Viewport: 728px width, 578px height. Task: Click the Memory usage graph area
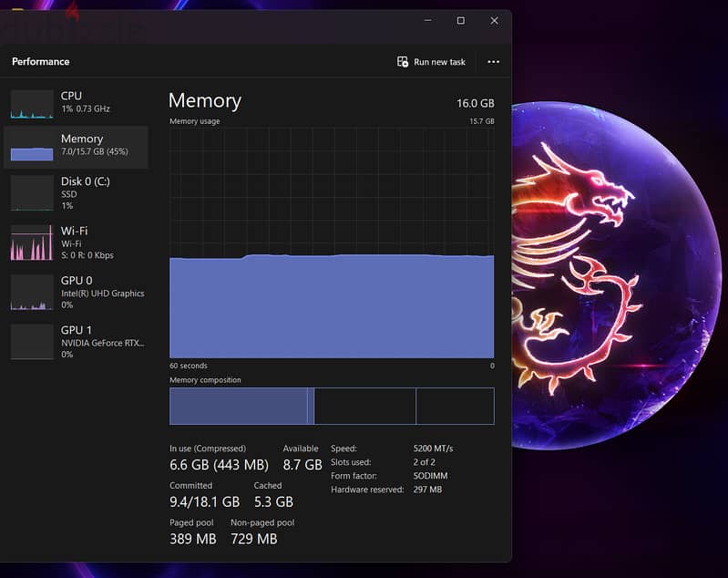point(332,243)
